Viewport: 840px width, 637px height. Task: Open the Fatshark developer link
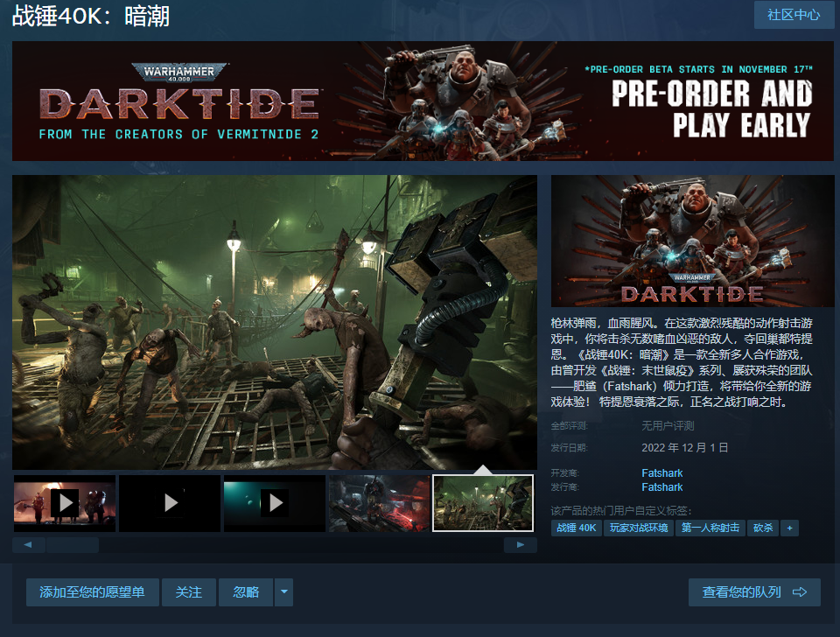point(662,473)
